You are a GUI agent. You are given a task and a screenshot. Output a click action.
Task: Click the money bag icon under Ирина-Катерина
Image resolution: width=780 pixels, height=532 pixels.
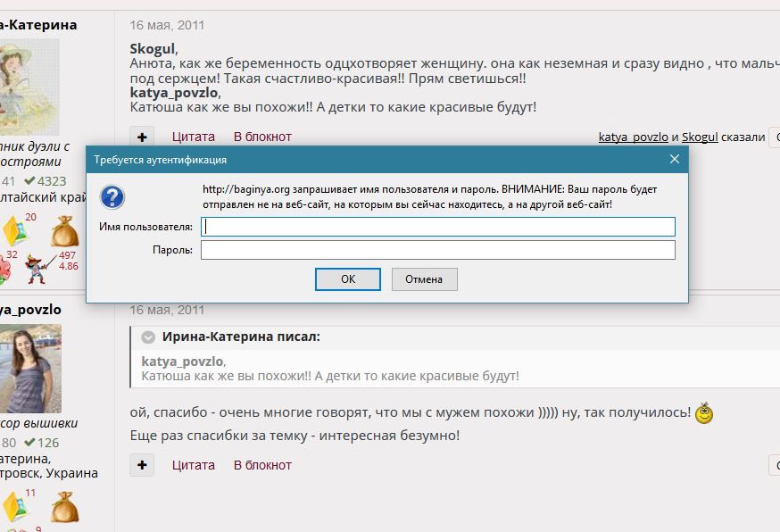64,232
